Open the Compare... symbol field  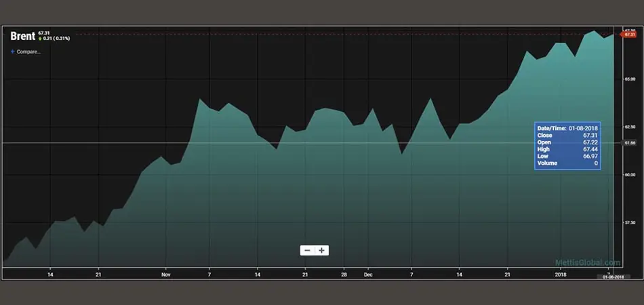(x=28, y=52)
